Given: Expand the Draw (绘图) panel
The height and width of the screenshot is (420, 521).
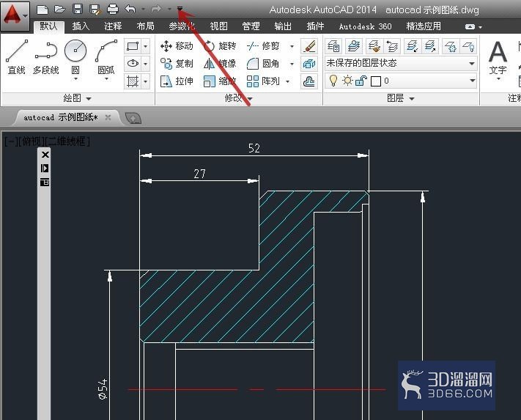Looking at the screenshot, I should click(x=78, y=98).
